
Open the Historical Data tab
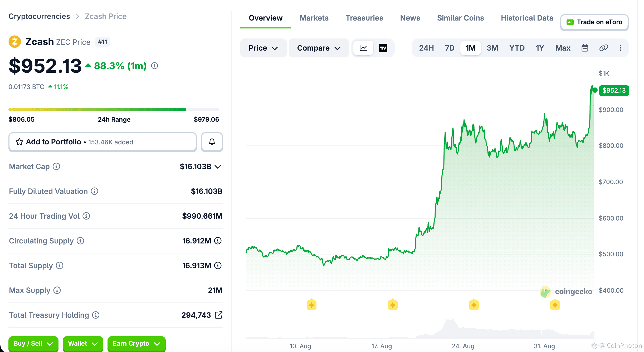pos(527,18)
